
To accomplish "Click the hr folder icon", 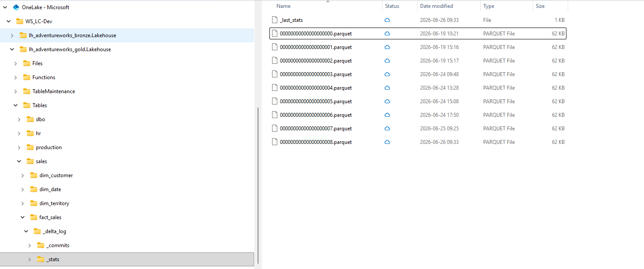I will (30, 133).
